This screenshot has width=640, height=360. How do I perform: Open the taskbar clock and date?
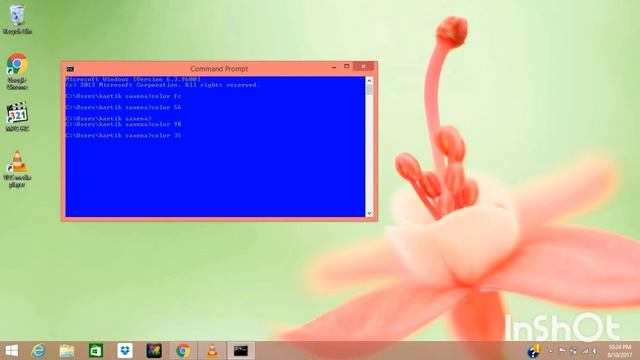point(619,351)
